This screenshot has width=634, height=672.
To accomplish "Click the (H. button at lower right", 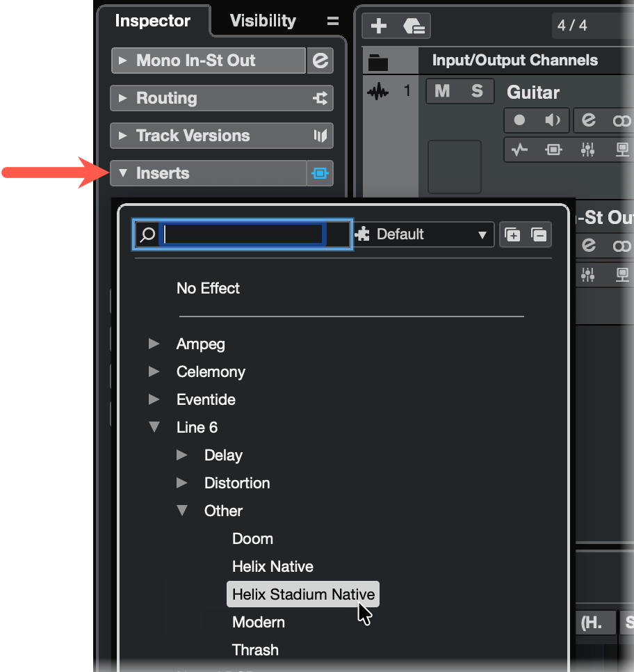I will coord(596,623).
